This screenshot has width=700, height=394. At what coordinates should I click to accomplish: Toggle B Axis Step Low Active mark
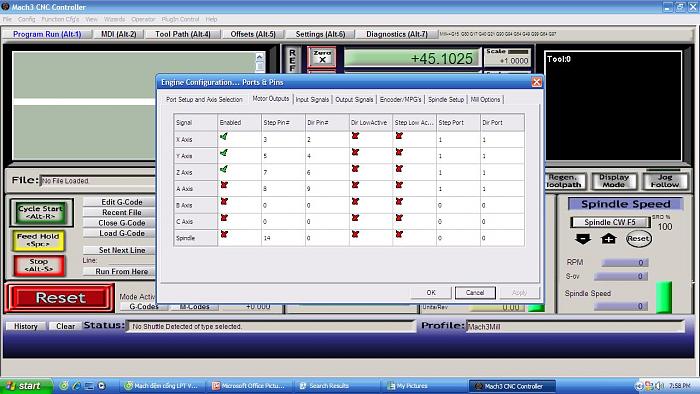click(399, 202)
